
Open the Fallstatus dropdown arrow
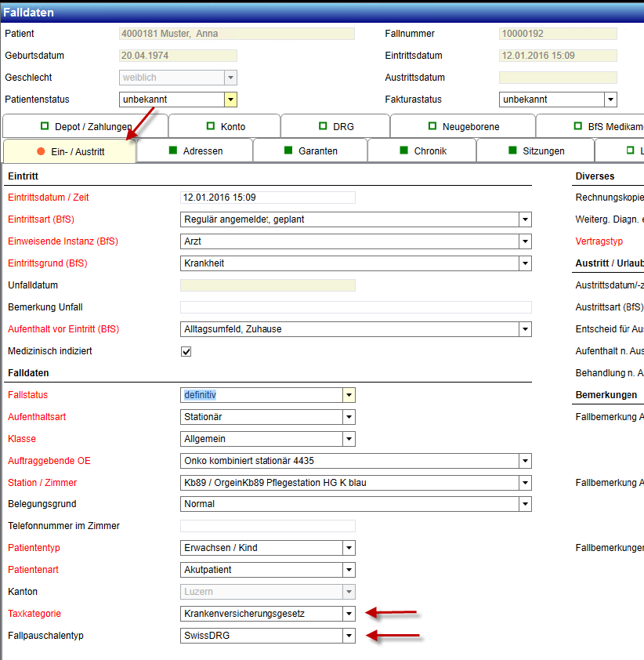pos(349,395)
